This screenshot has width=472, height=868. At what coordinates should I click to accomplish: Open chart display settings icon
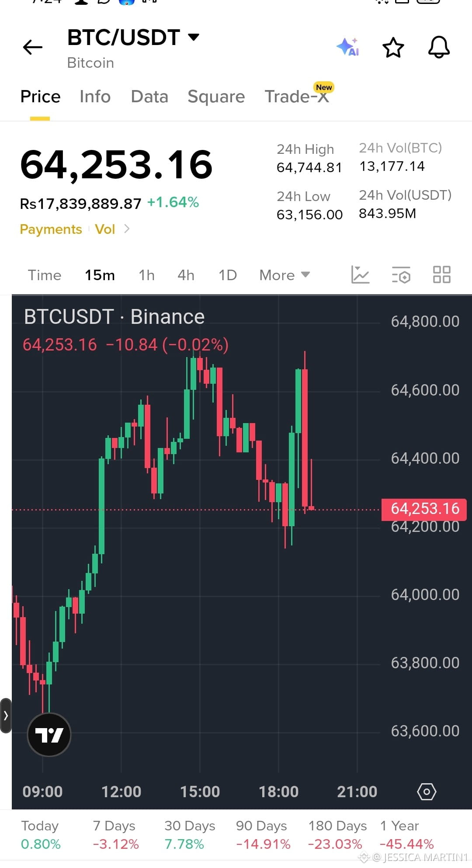click(x=401, y=275)
